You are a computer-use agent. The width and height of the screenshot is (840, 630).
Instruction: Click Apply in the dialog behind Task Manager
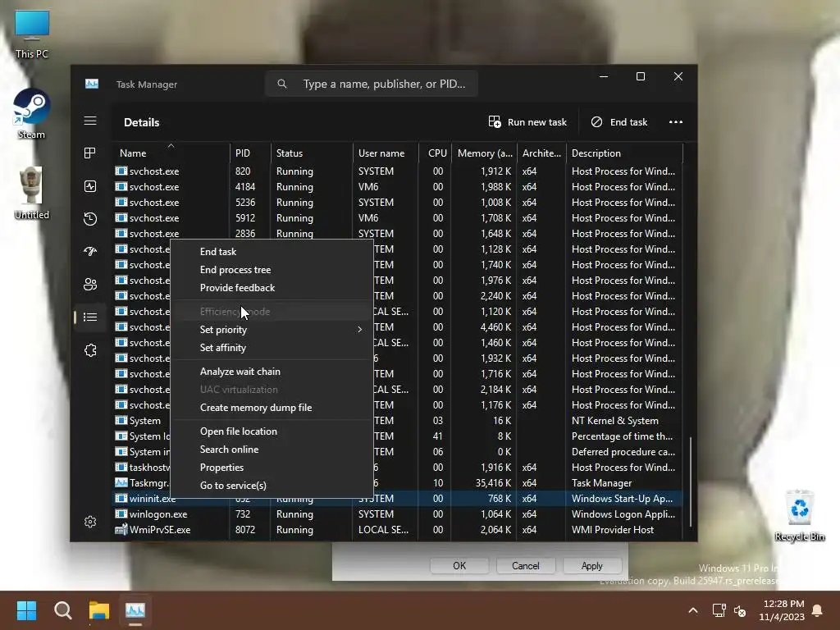(x=591, y=566)
